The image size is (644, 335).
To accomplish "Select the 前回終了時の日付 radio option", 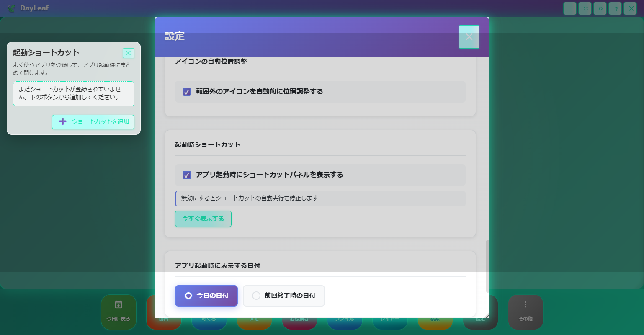I will 256,296.
